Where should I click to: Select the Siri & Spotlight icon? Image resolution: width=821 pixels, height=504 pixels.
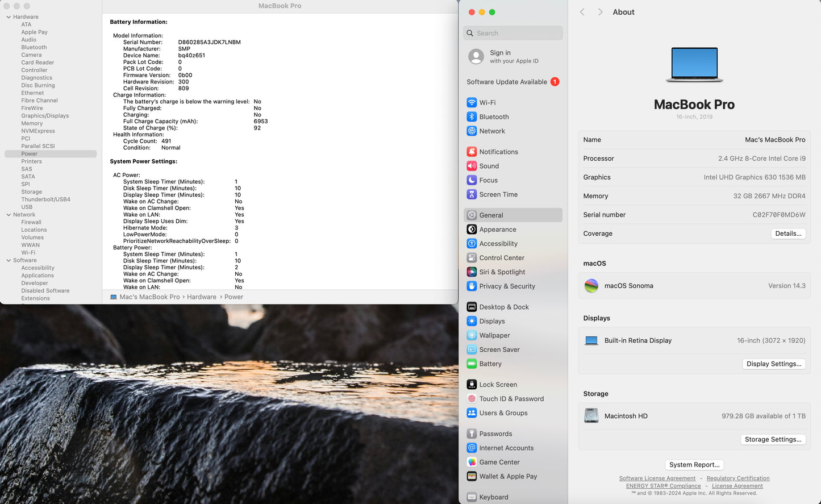[472, 272]
